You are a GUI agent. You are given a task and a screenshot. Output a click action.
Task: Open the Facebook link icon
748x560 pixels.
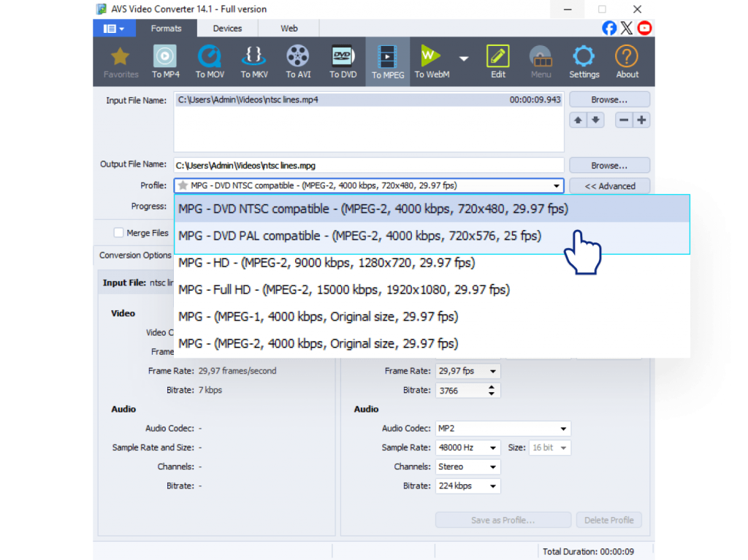pos(609,28)
